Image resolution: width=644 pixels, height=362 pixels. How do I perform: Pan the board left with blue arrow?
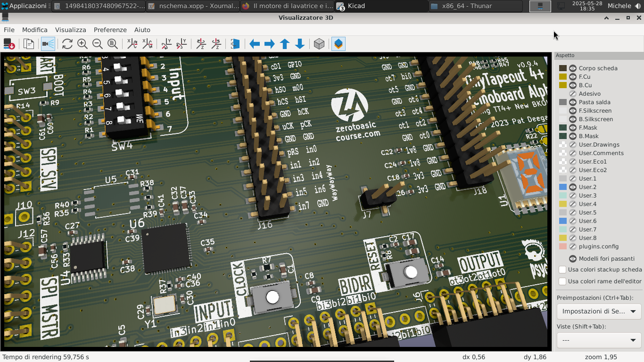coord(255,44)
